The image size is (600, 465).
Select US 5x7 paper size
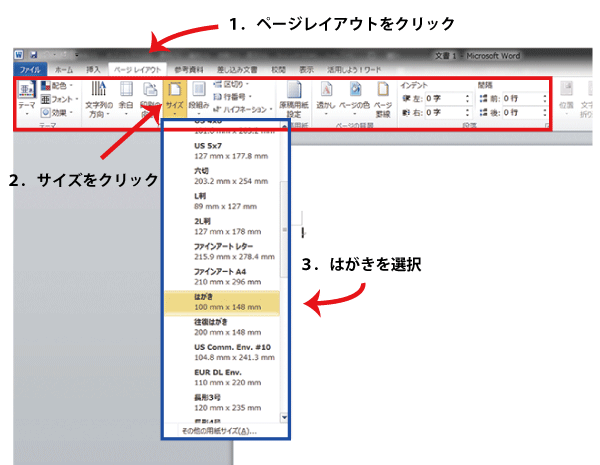click(x=222, y=151)
